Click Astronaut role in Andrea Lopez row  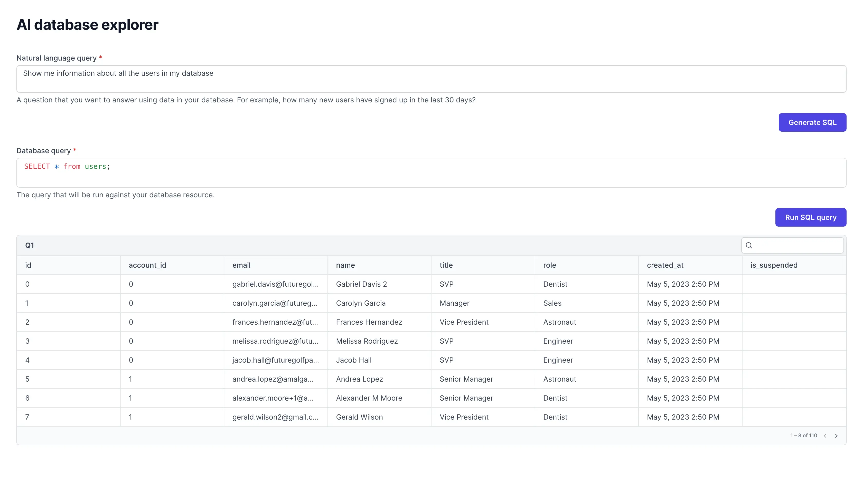(x=587, y=379)
